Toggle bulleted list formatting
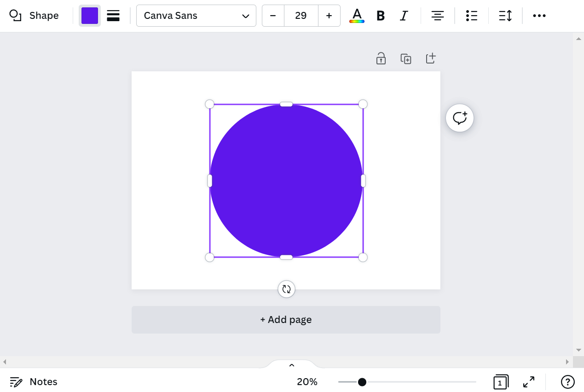This screenshot has height=392, width=584. point(471,16)
